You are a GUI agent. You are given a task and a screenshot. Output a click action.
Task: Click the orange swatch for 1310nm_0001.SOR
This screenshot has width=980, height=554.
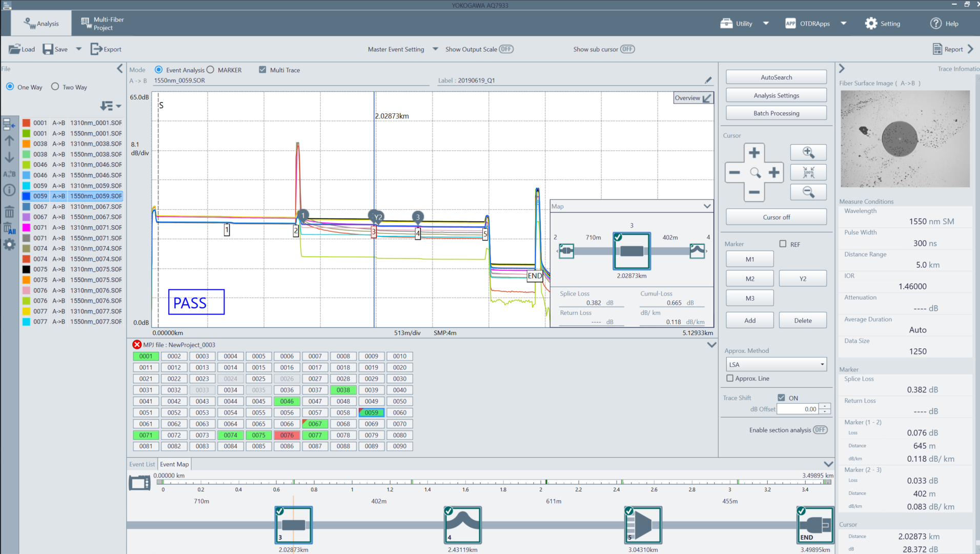(x=26, y=123)
